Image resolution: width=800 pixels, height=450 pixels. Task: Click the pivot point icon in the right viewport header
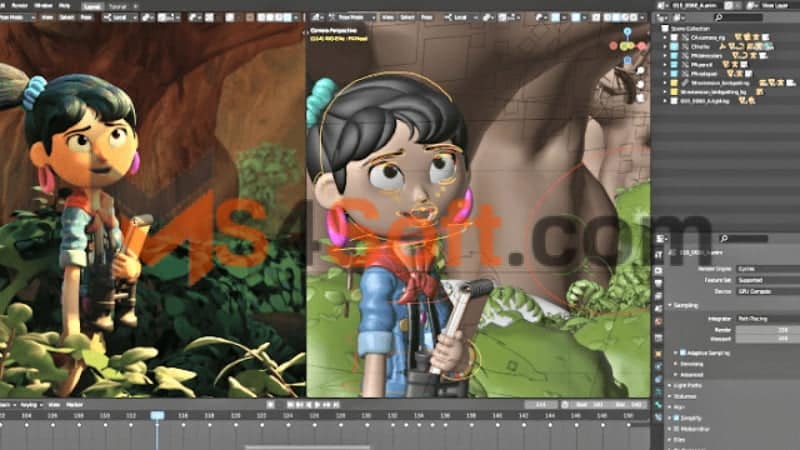(x=487, y=17)
